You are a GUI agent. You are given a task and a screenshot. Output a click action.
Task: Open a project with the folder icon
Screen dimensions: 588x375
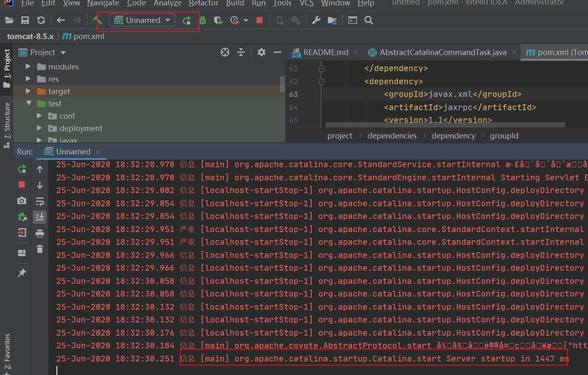coord(9,20)
